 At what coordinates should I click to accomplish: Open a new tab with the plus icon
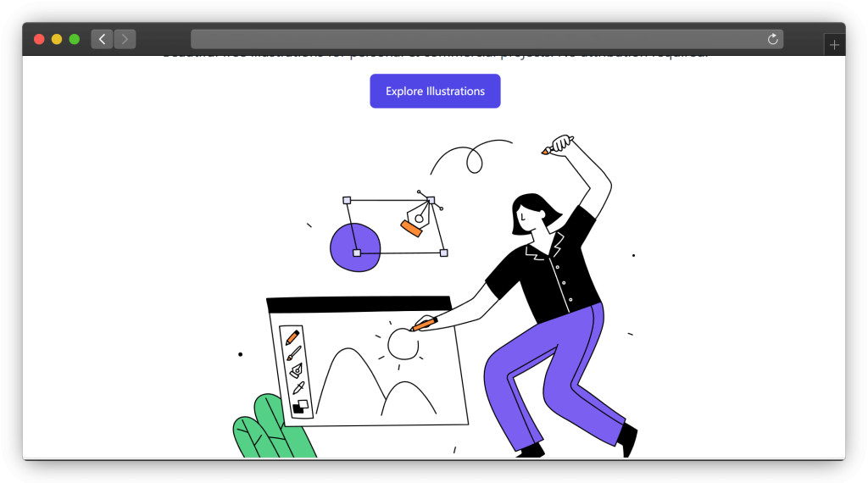[x=834, y=45]
